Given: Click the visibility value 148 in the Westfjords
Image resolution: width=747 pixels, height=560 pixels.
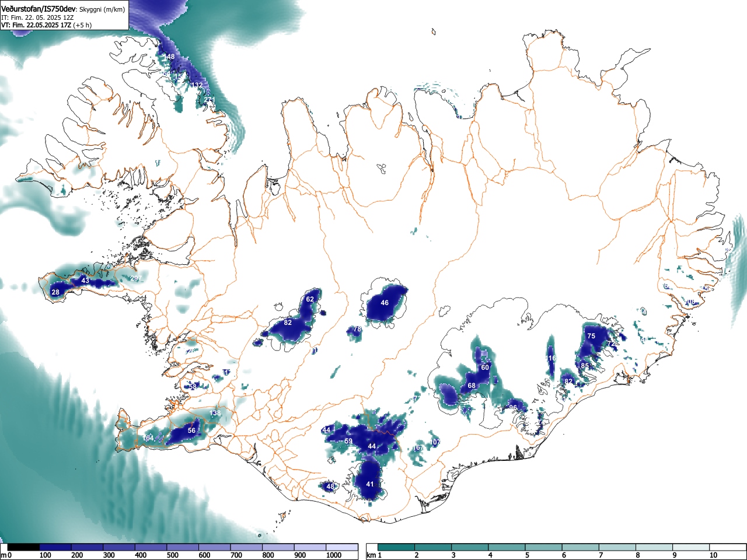Looking at the screenshot, I should click(169, 57).
